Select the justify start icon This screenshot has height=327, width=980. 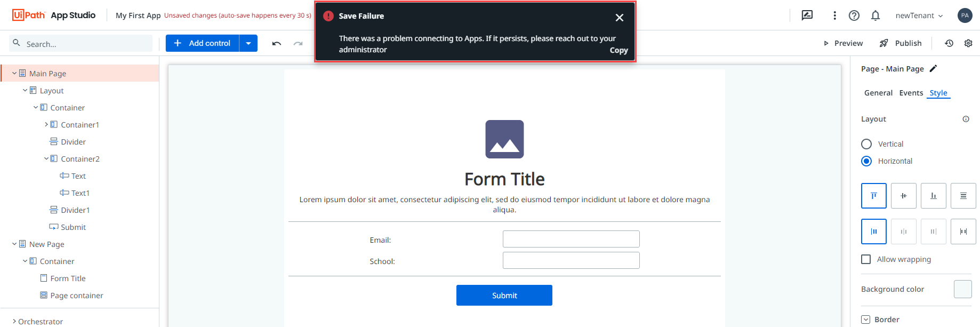click(x=874, y=232)
